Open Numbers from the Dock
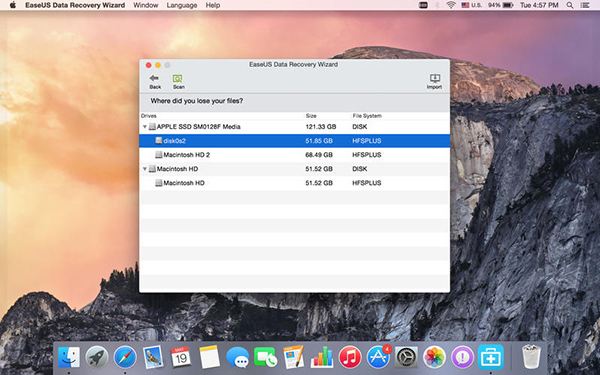 (x=322, y=357)
